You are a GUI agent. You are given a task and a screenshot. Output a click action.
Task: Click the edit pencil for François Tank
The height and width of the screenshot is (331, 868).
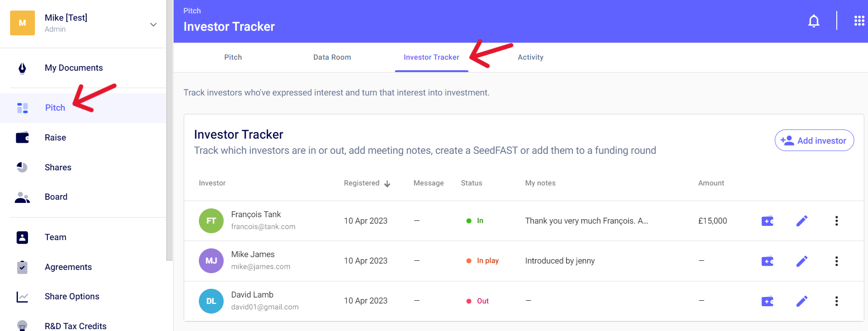point(801,221)
